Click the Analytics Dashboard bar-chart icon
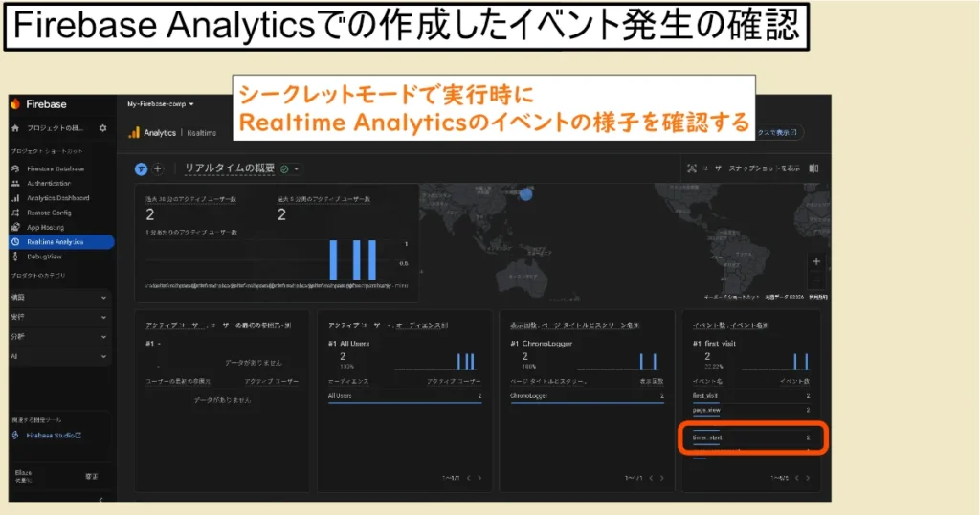The width and height of the screenshot is (980, 515). [x=15, y=198]
